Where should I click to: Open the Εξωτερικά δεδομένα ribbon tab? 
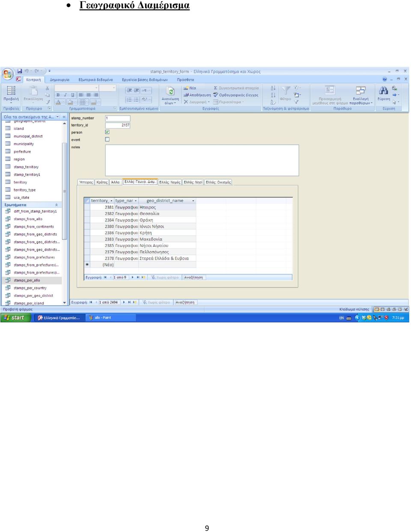[95, 80]
